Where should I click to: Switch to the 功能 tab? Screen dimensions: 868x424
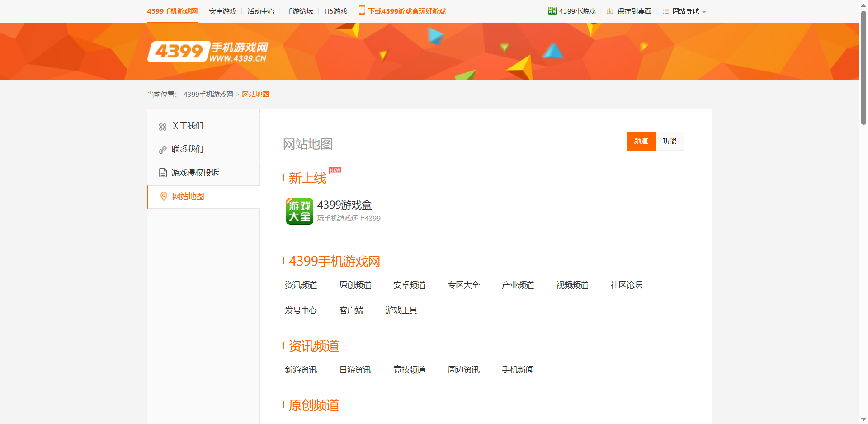click(x=670, y=141)
